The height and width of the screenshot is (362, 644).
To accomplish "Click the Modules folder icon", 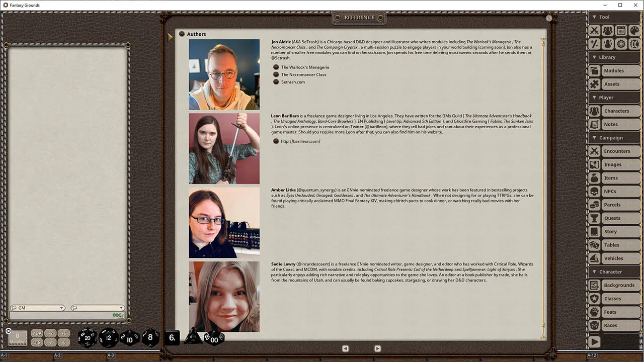I will (x=595, y=71).
